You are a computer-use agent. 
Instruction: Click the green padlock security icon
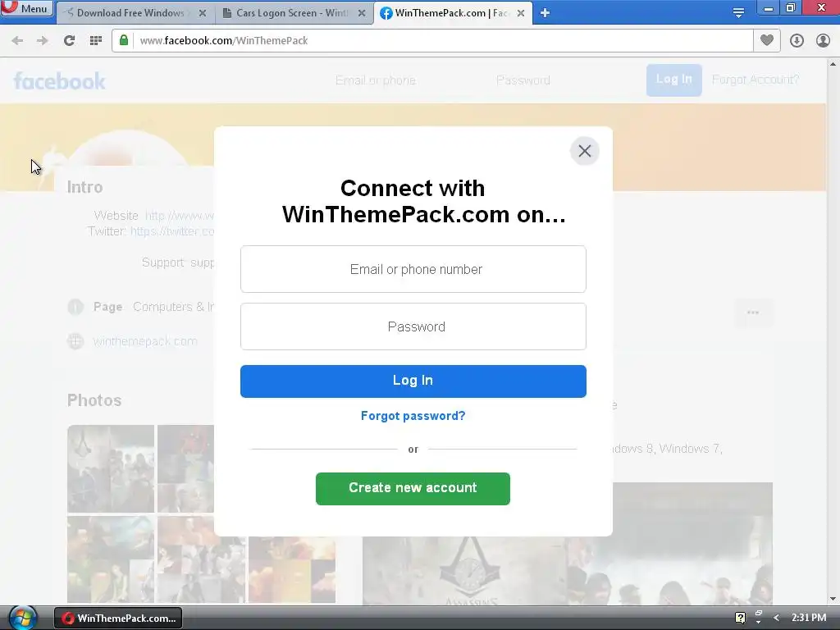124,40
